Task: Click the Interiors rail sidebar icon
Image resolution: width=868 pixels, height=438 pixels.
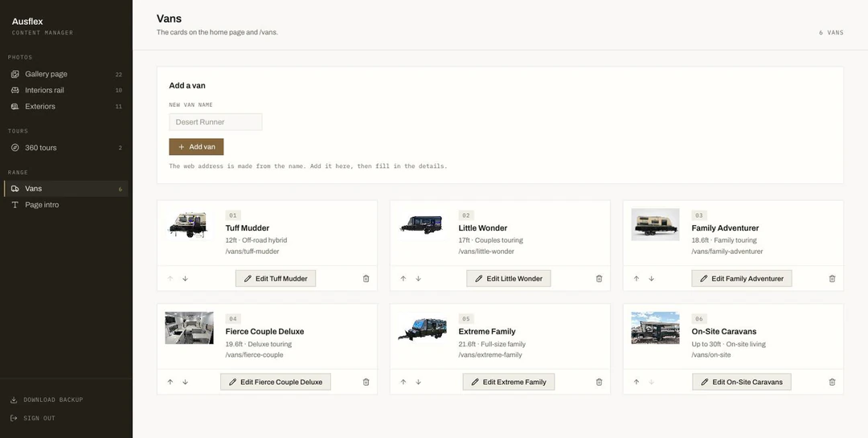Action: (x=15, y=90)
